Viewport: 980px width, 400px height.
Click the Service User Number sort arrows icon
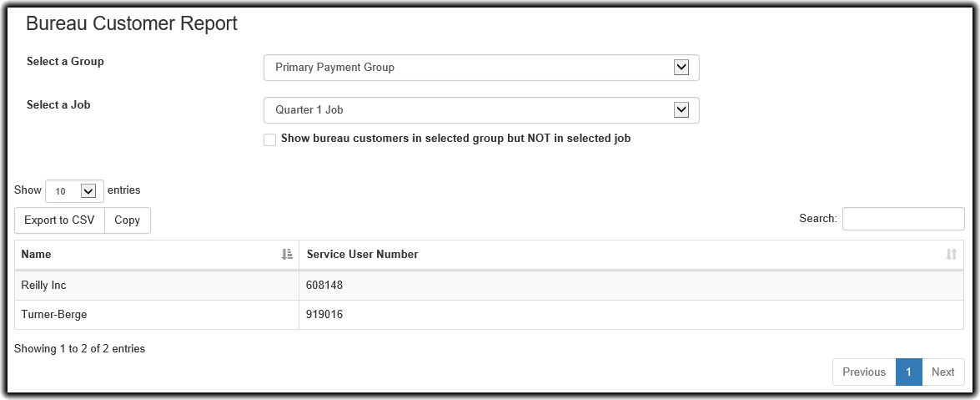pos(951,255)
